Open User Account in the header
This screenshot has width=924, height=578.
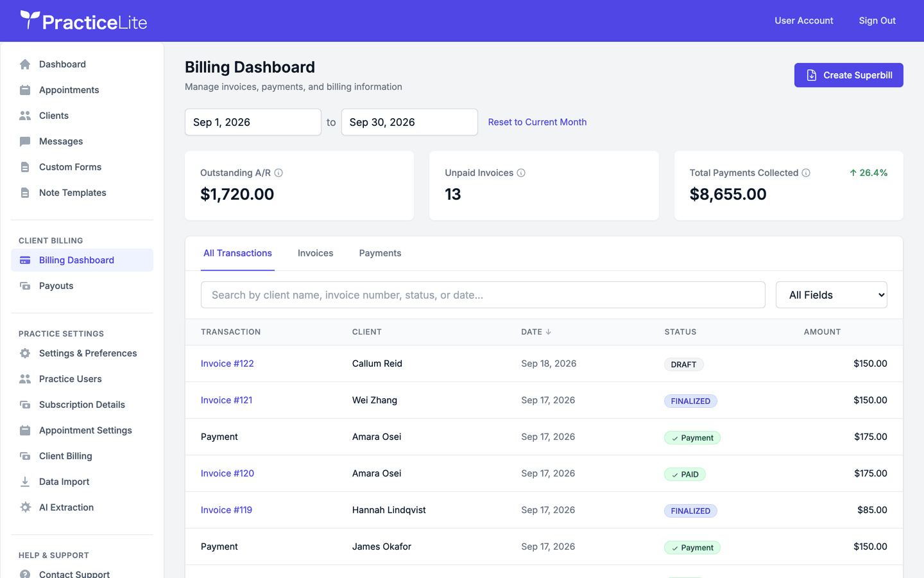tap(803, 21)
